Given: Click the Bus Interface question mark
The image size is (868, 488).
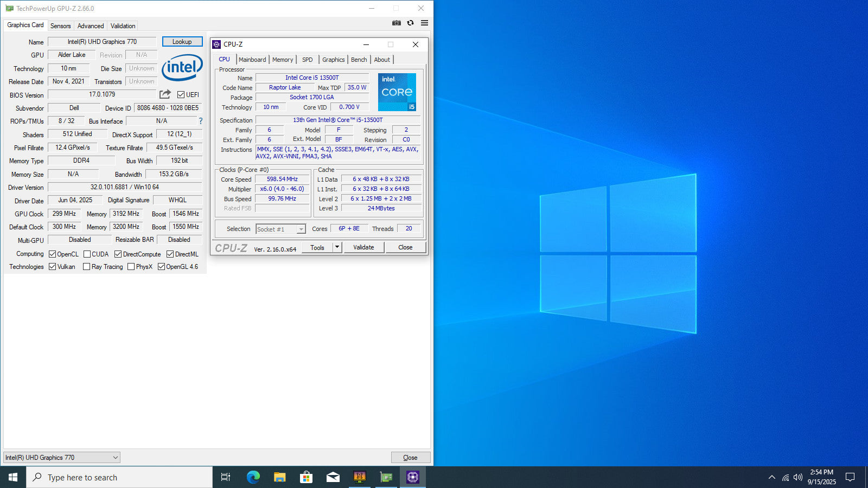Looking at the screenshot, I should pos(201,121).
